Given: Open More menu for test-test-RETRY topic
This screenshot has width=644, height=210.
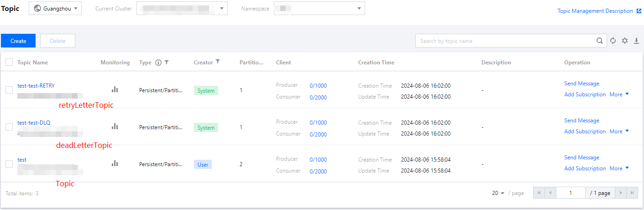Looking at the screenshot, I should [x=619, y=94].
